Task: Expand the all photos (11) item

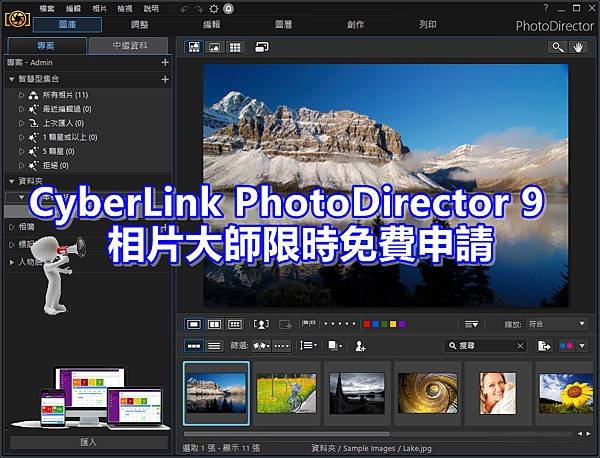Action: 21,95
